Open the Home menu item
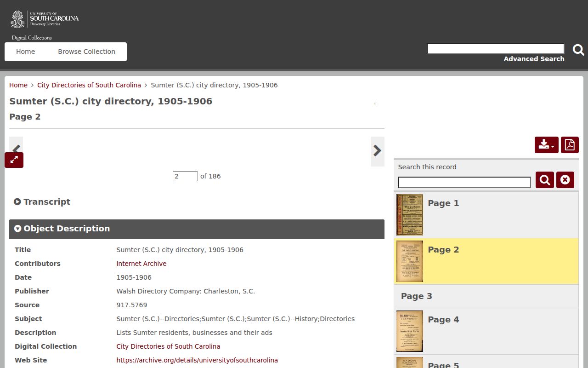 click(x=26, y=52)
